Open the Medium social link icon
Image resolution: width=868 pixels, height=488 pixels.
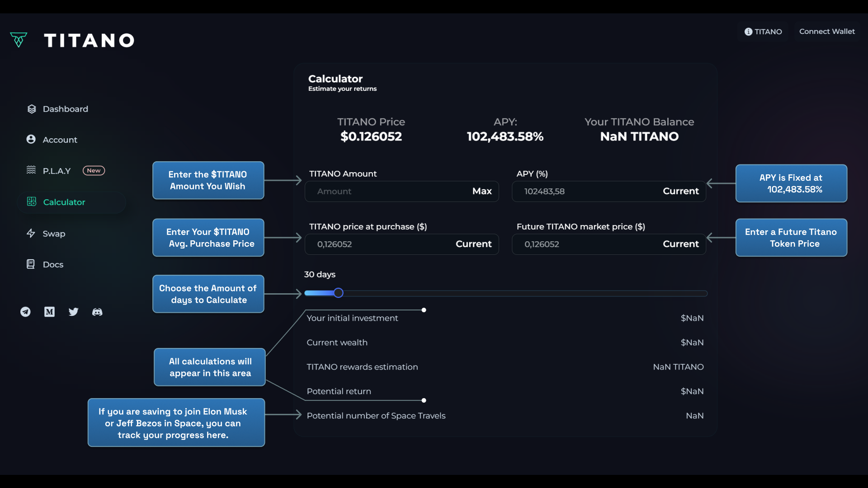coord(49,312)
